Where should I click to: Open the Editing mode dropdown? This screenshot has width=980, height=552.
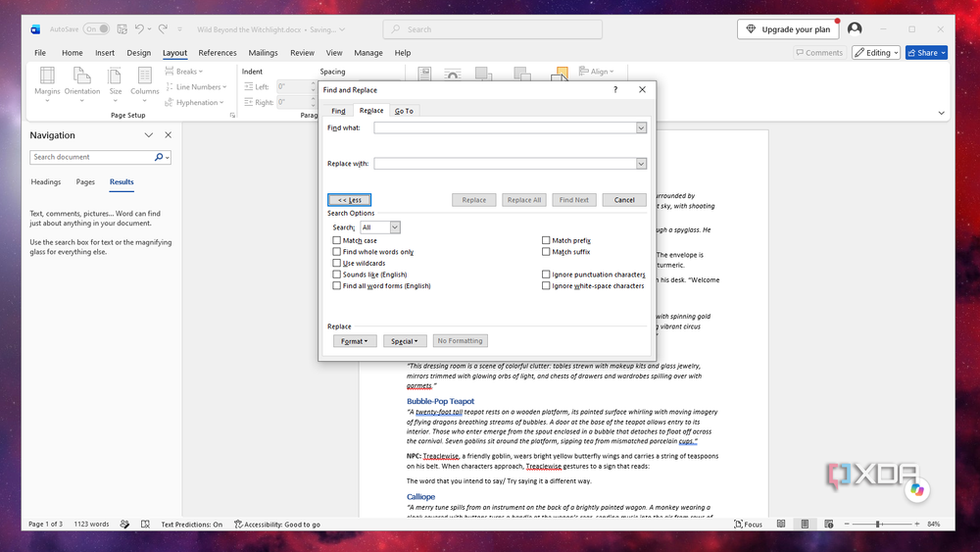(876, 53)
